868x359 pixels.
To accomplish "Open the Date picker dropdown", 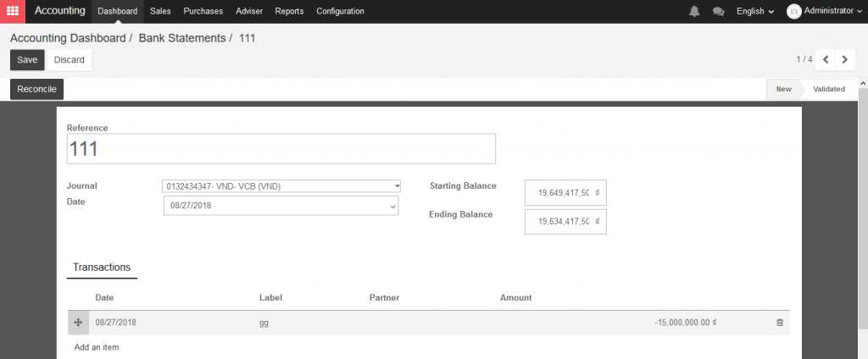I will tap(281, 206).
